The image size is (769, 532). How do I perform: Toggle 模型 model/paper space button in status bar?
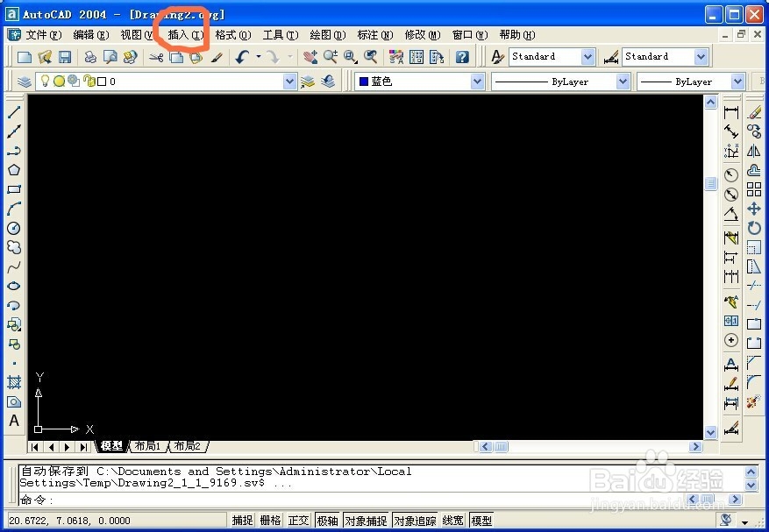pos(481,521)
